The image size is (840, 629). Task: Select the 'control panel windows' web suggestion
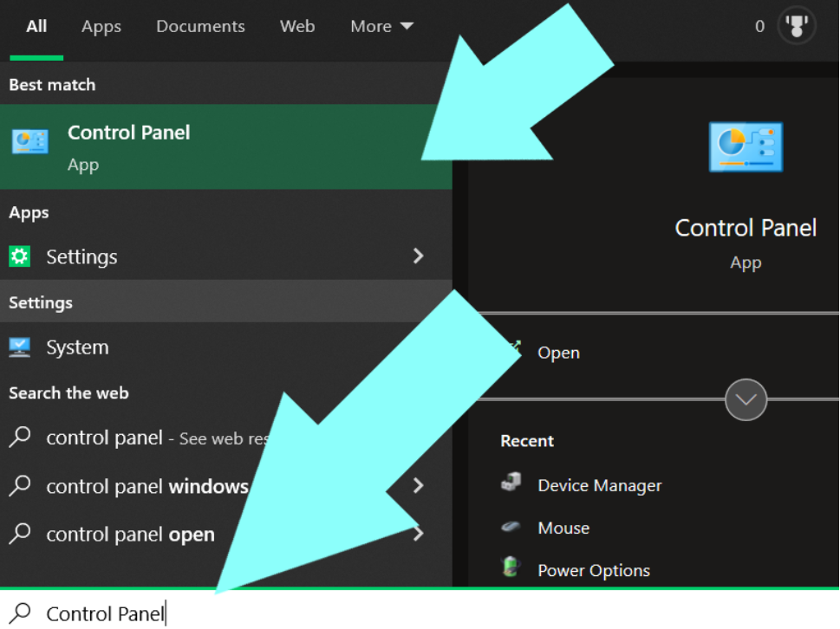pyautogui.click(x=226, y=486)
